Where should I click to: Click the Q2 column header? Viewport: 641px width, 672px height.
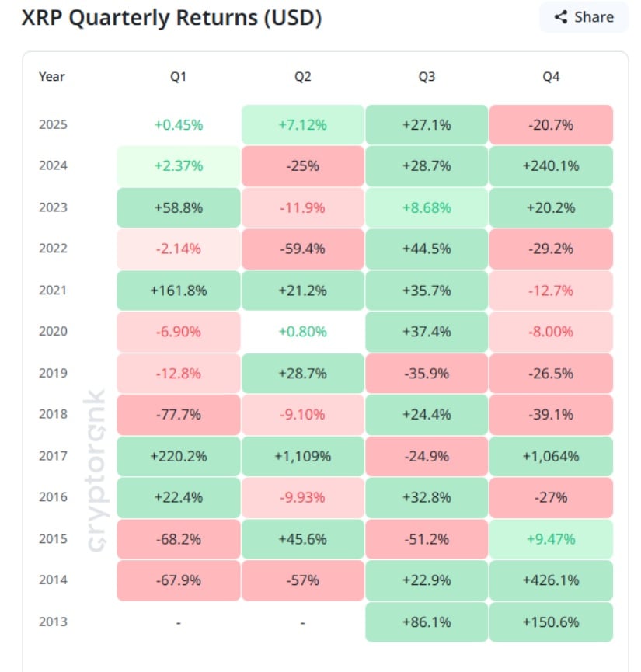302,77
